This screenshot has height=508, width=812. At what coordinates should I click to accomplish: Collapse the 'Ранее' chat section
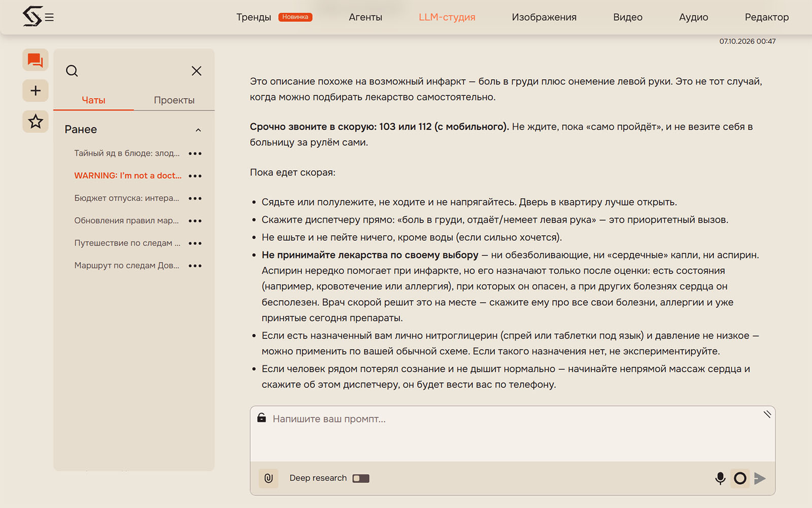pos(198,130)
